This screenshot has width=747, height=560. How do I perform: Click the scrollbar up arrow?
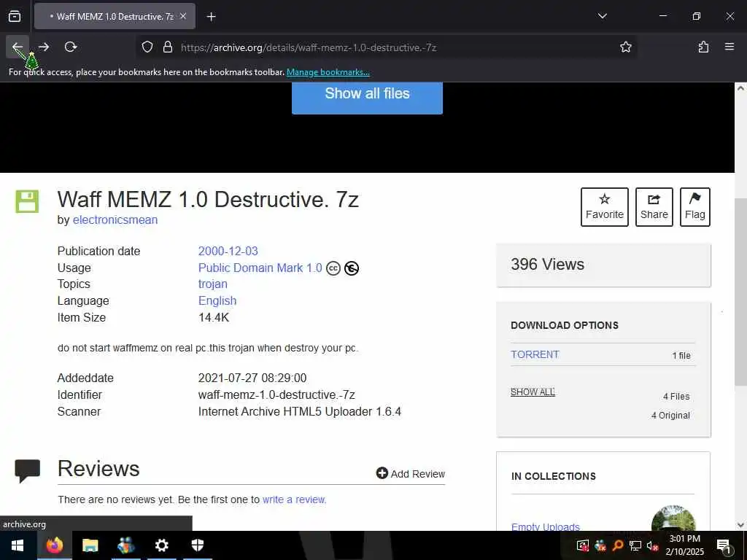pos(741,88)
